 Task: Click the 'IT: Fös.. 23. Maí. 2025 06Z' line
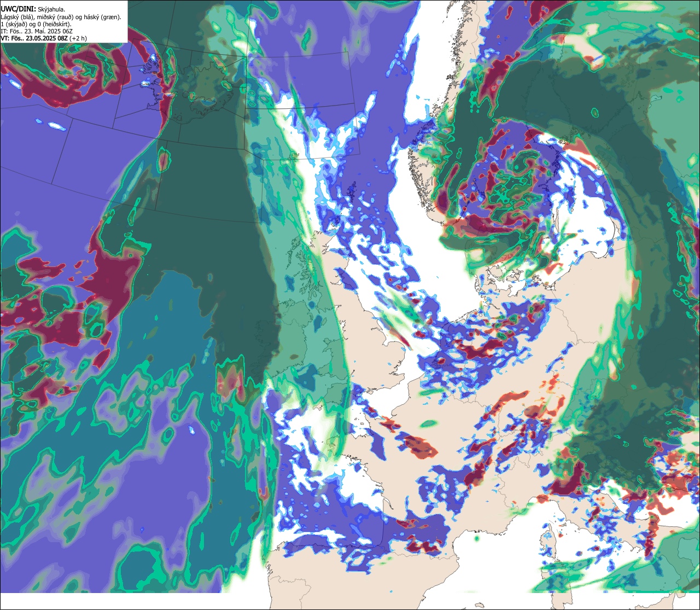click(x=37, y=31)
